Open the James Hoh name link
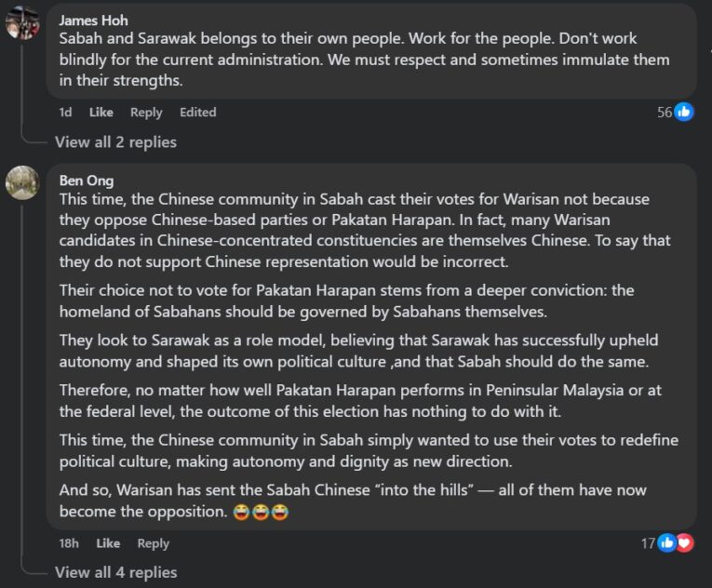 [x=93, y=20]
